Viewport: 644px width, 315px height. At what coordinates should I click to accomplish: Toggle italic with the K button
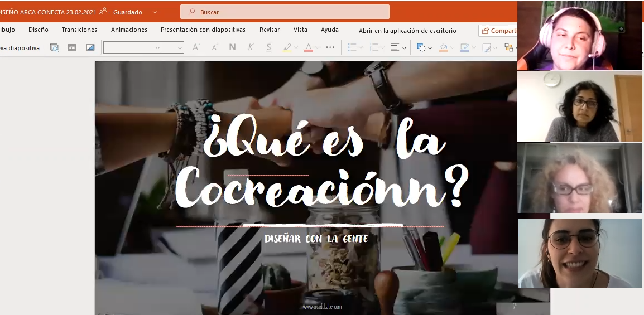(251, 47)
